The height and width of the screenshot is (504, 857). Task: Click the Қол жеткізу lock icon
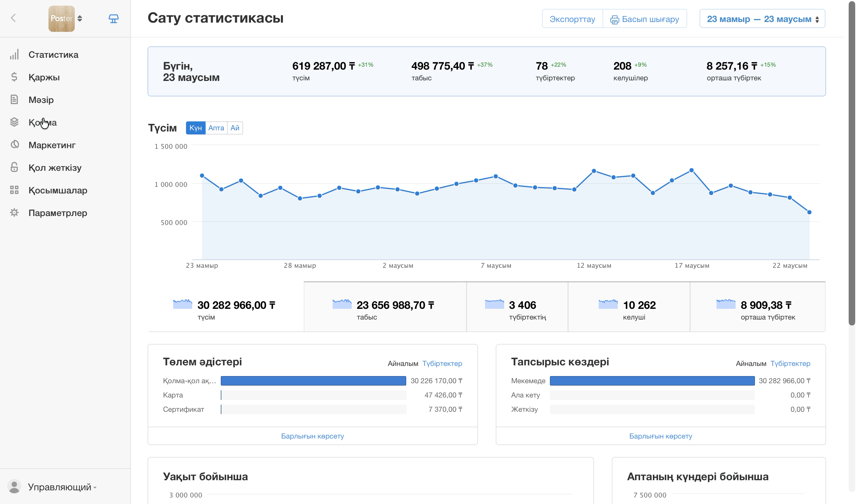click(14, 167)
